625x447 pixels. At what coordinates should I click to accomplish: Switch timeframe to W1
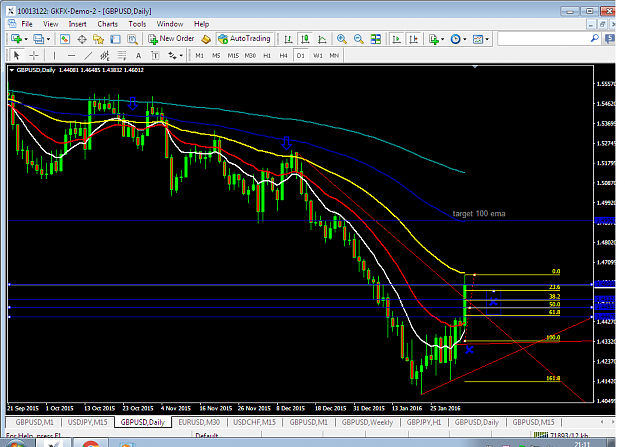tap(318, 55)
